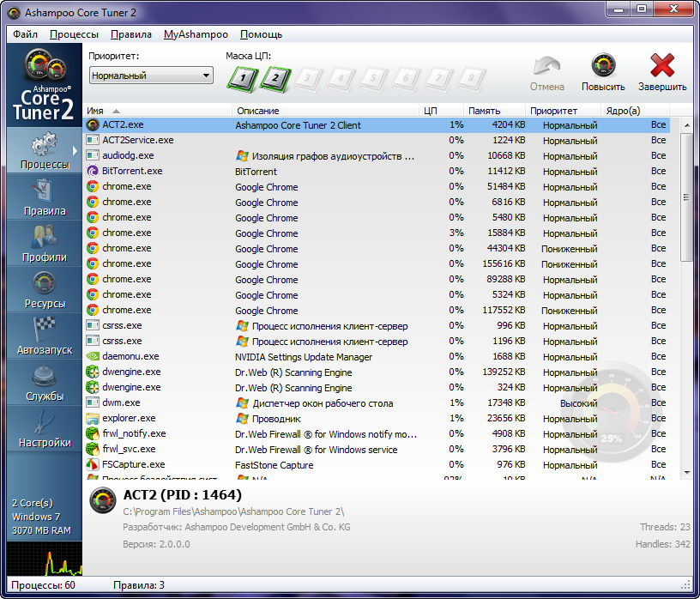Open the Правила menu in the menu bar
This screenshot has width=700, height=599.
[x=130, y=34]
